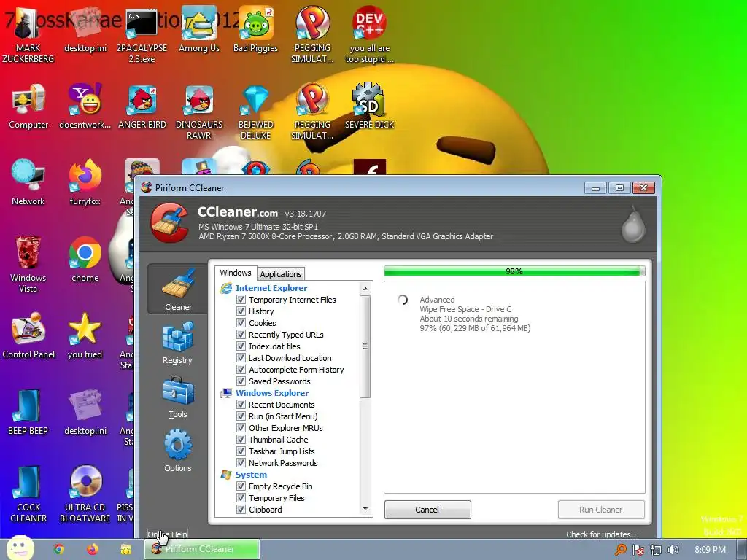Select the Among Us desktop icon
This screenshot has width=747, height=560.
coord(198,29)
